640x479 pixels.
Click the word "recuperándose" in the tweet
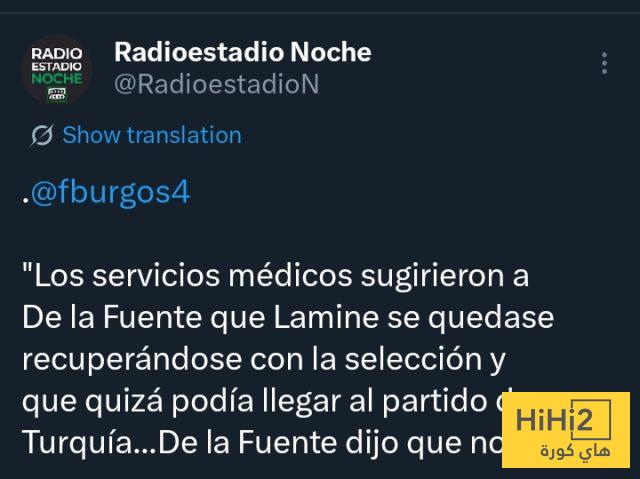pyautogui.click(x=132, y=359)
